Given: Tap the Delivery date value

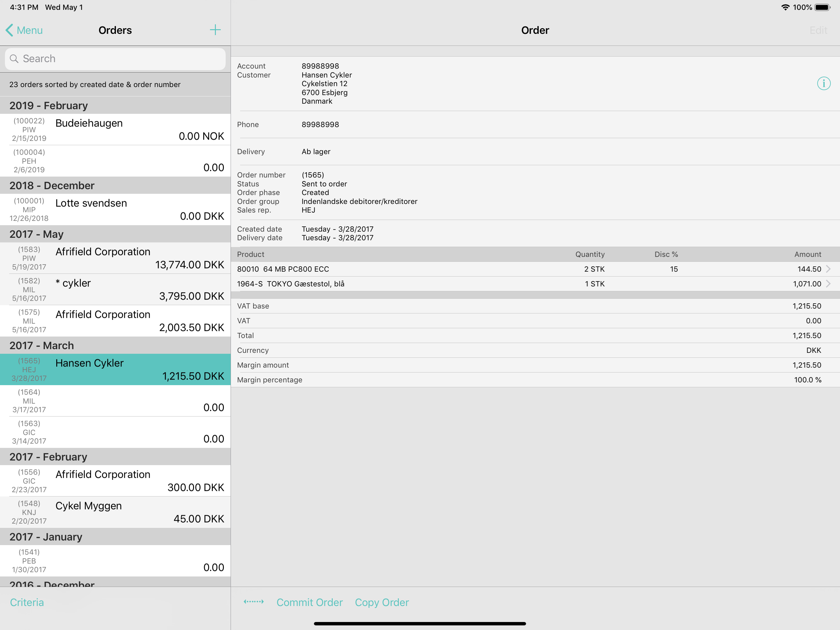Looking at the screenshot, I should [338, 238].
